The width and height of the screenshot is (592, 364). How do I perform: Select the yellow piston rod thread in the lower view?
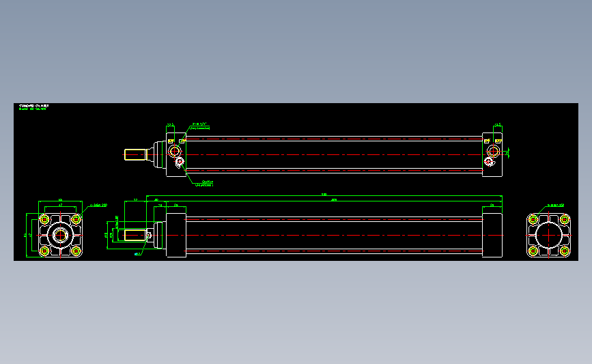(135, 235)
